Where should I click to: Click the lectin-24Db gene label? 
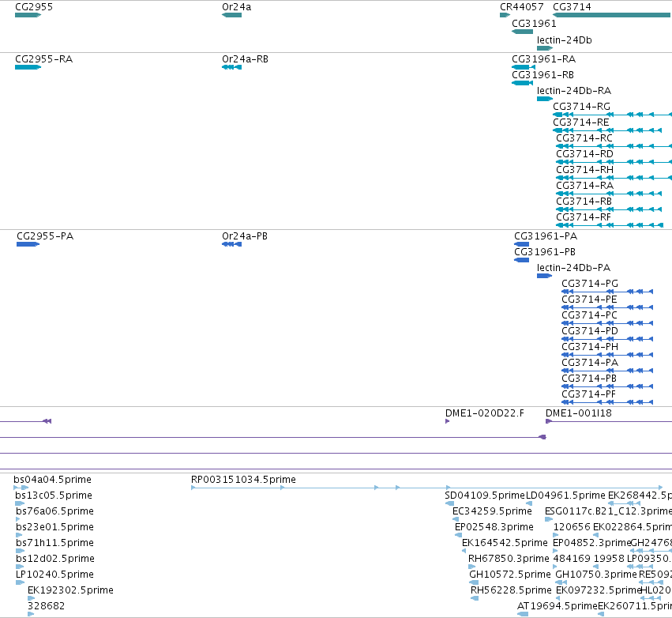[x=564, y=40]
